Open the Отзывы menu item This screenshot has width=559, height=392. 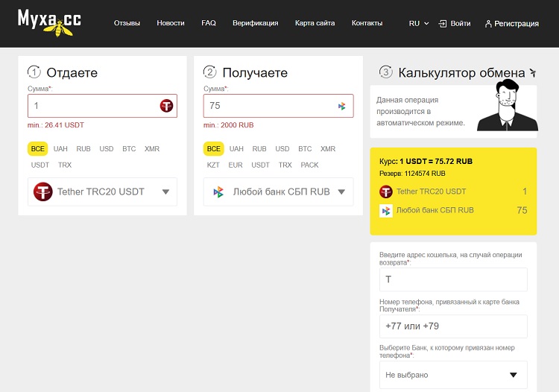click(x=127, y=23)
